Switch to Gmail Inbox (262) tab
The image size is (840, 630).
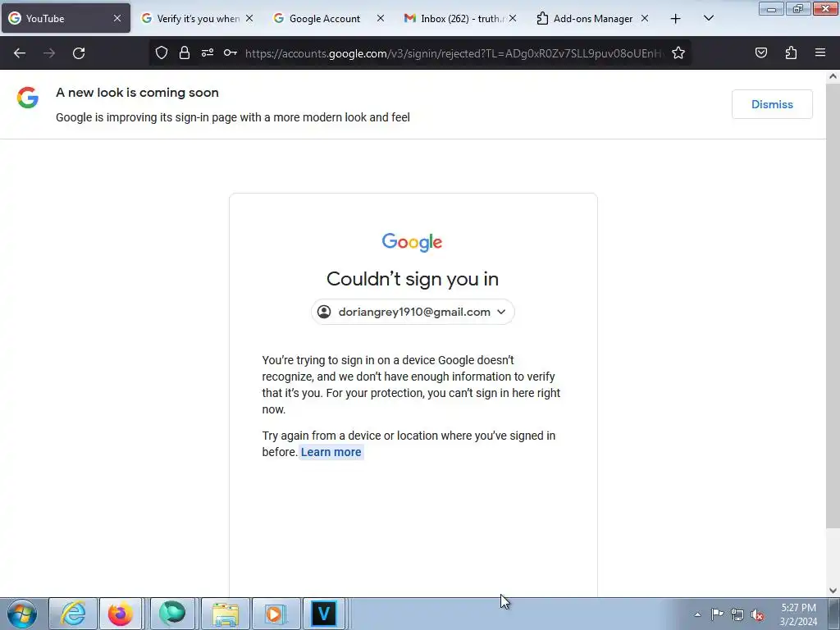[459, 18]
